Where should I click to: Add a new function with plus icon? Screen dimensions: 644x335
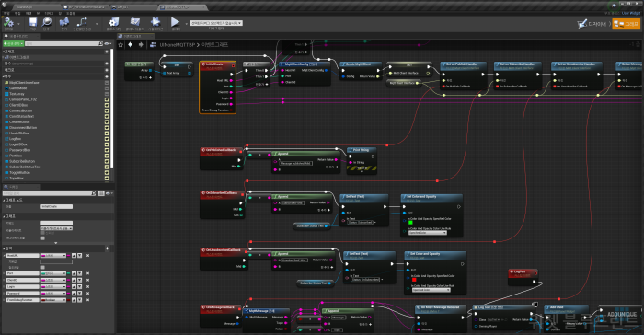click(107, 64)
